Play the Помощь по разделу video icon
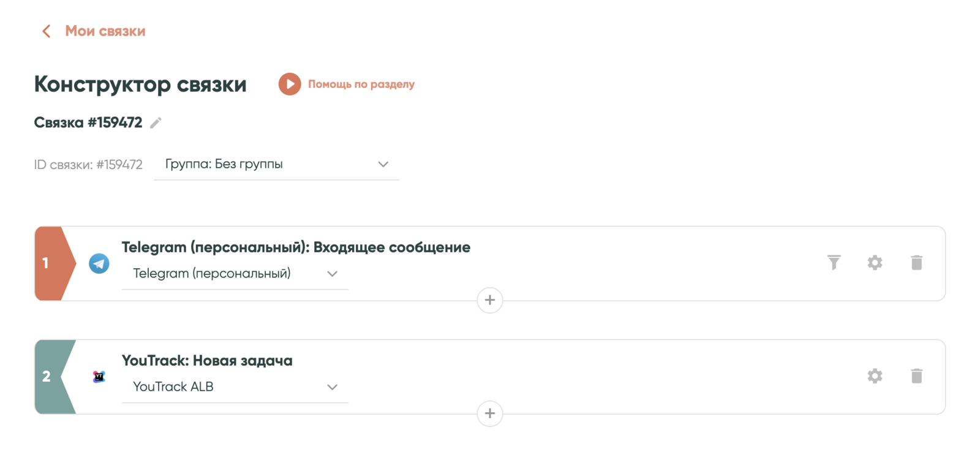 [x=290, y=84]
